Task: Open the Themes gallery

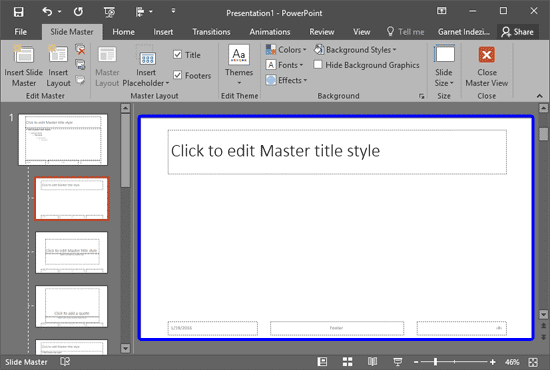Action: click(x=239, y=66)
